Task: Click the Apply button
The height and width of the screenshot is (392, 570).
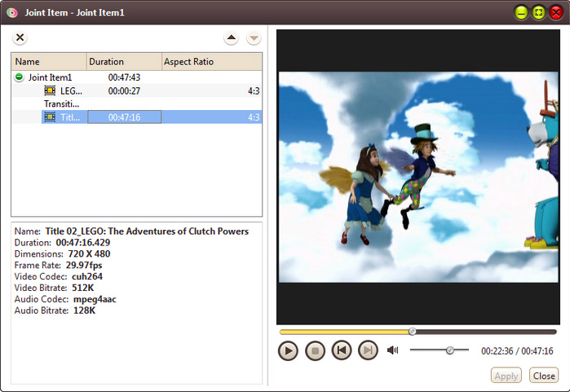Action: [506, 376]
